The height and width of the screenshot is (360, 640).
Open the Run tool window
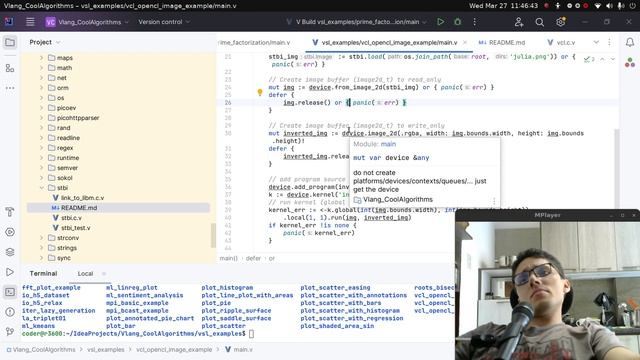(10, 272)
